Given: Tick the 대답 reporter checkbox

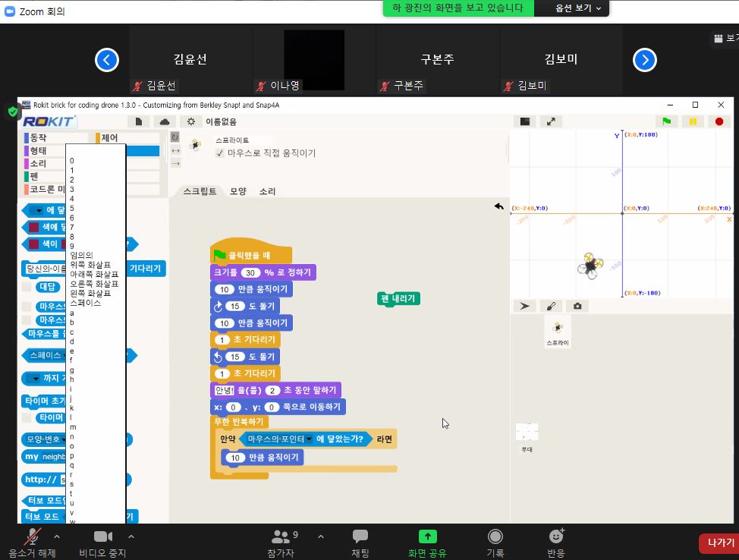Looking at the screenshot, I should pos(27,286).
